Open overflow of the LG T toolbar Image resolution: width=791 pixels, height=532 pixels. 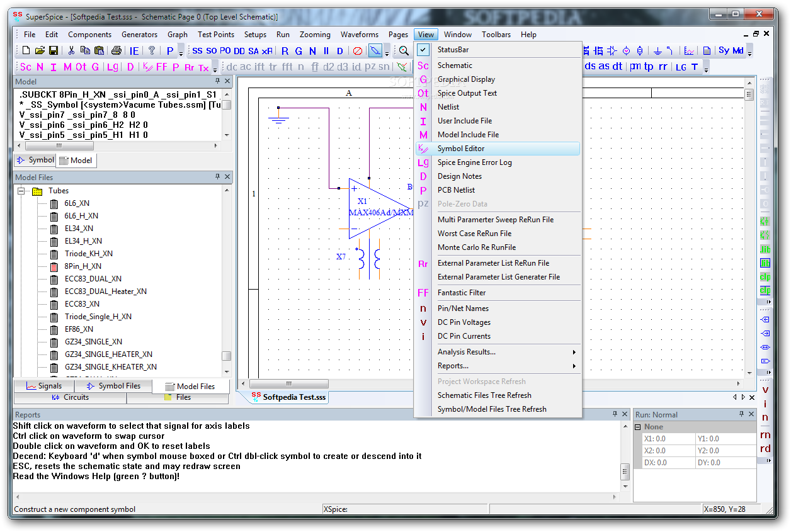click(706, 69)
